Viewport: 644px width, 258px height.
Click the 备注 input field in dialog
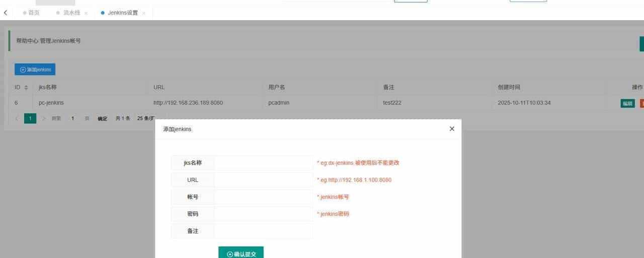[x=263, y=231]
